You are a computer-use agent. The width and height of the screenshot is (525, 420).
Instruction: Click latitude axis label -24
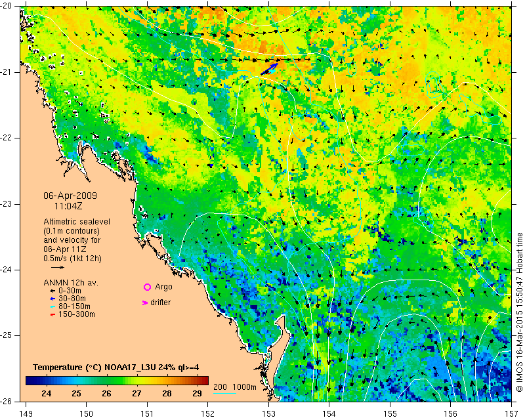click(7, 270)
